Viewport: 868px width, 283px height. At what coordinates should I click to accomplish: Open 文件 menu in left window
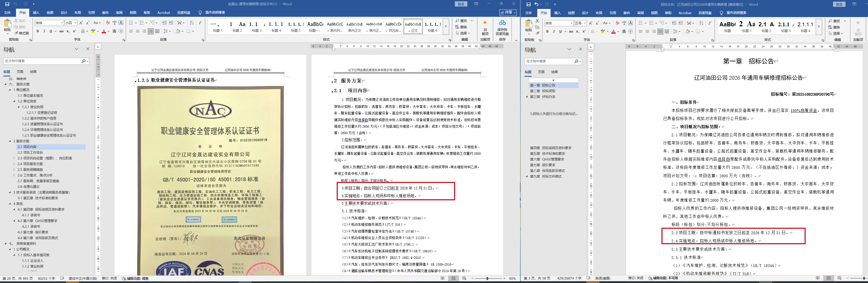pos(7,13)
